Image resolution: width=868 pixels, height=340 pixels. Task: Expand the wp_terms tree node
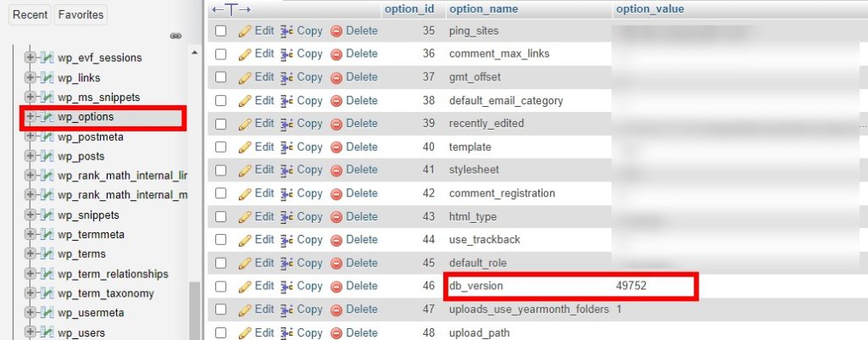30,254
